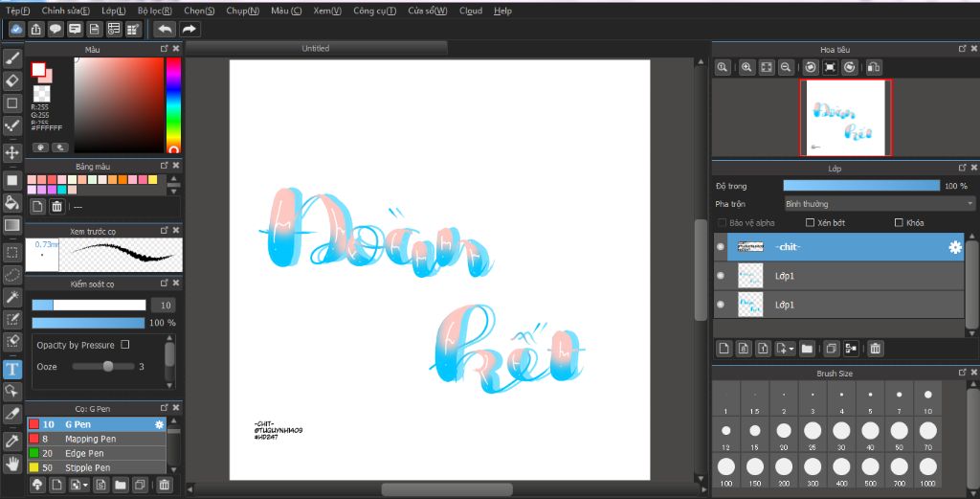
Task: Fit canvas to window in Navigator
Action: 767,68
